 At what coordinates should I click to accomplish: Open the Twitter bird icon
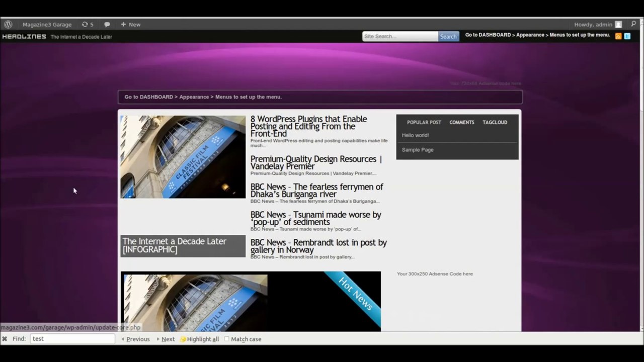tap(627, 36)
